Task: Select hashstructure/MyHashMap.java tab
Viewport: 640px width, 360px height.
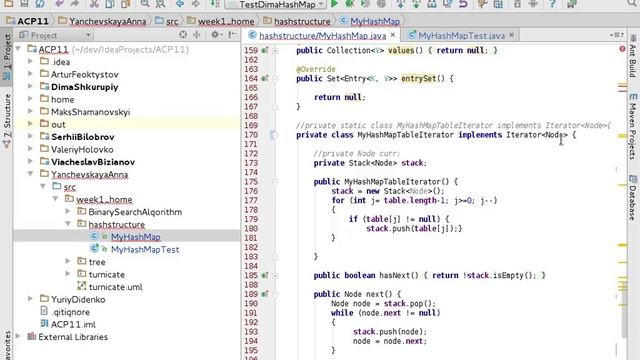Action: [322, 36]
